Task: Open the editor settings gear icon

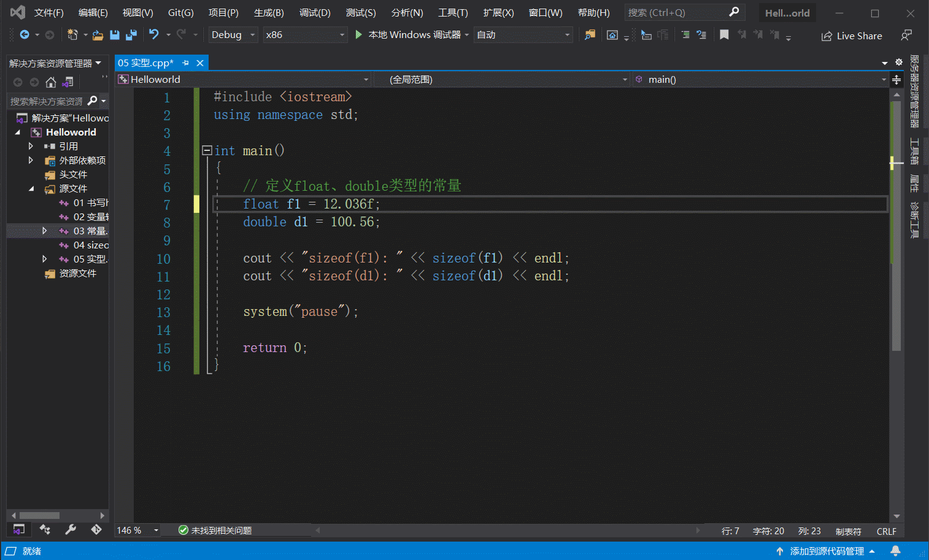Action: point(899,62)
